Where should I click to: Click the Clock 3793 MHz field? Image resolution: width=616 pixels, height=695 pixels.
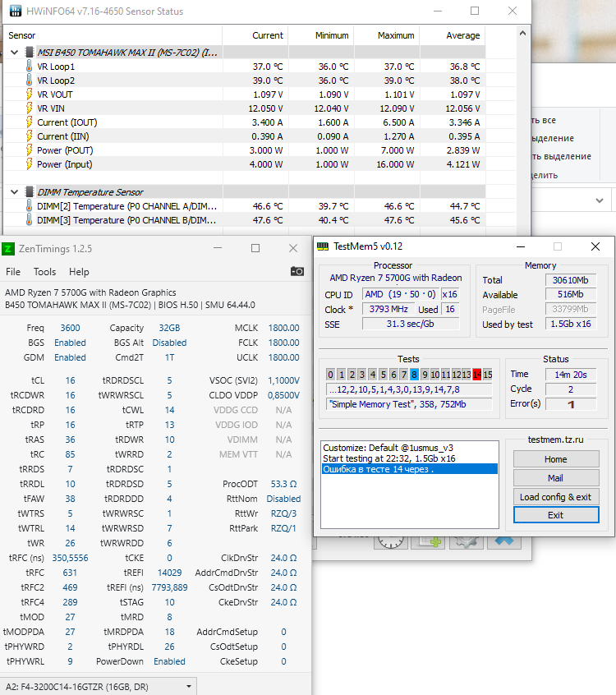coord(388,309)
